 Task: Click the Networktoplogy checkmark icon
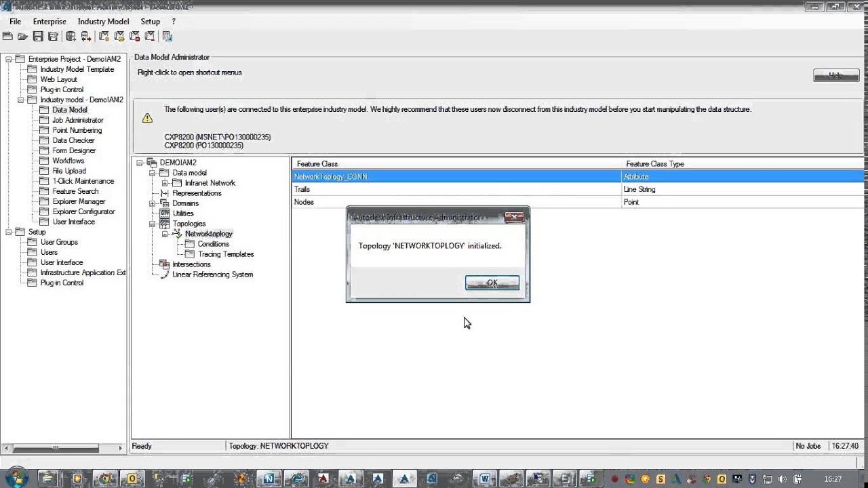[177, 234]
